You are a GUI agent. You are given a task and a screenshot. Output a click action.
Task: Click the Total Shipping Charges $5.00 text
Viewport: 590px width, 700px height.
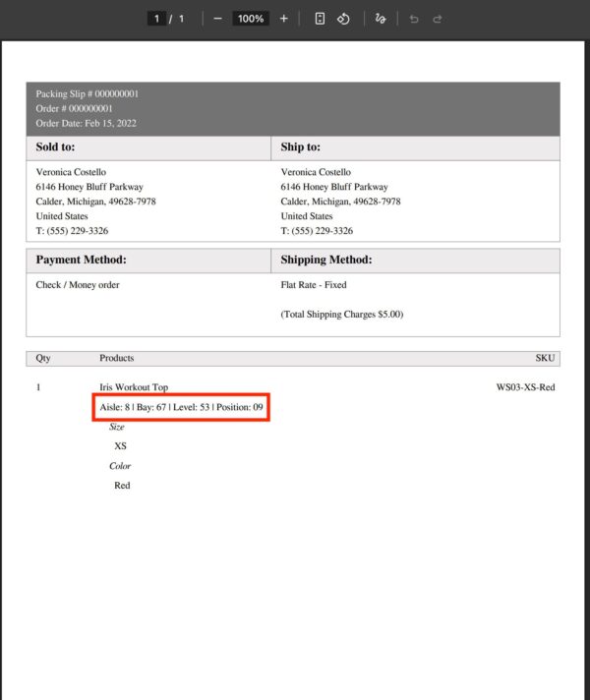point(341,315)
